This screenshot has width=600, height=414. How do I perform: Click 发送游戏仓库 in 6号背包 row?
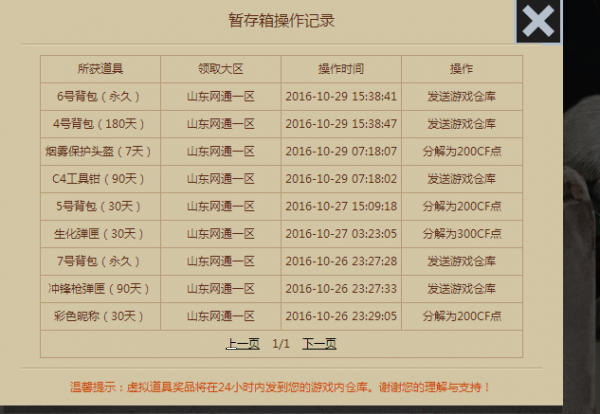[x=461, y=96]
